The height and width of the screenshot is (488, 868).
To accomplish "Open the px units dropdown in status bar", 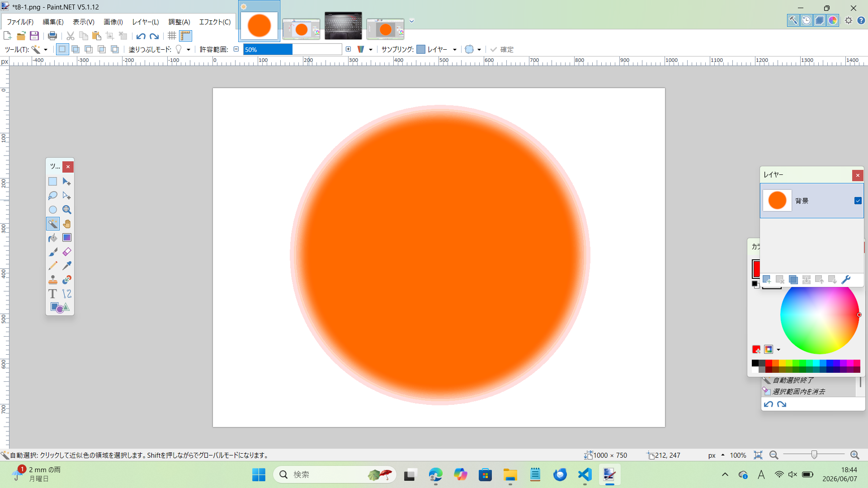I will (x=716, y=455).
